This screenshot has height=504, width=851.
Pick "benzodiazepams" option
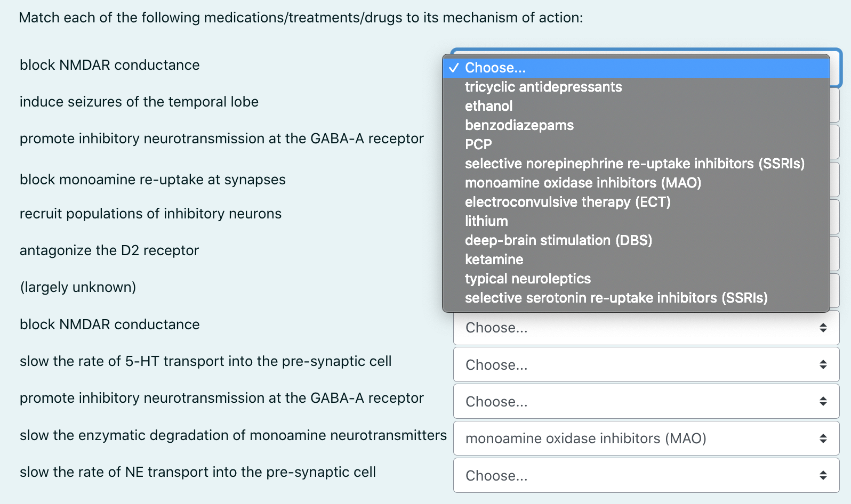[519, 125]
